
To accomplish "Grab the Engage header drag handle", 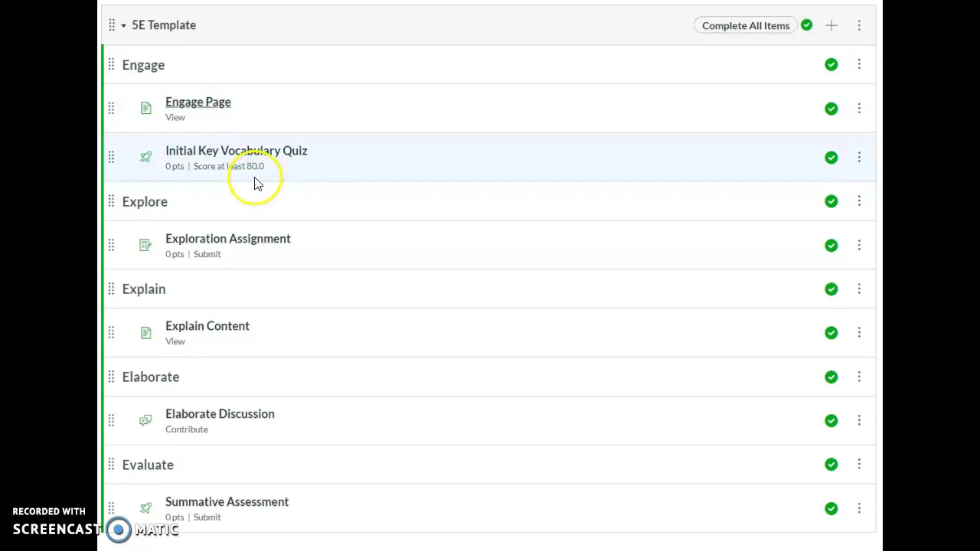I will click(x=111, y=64).
